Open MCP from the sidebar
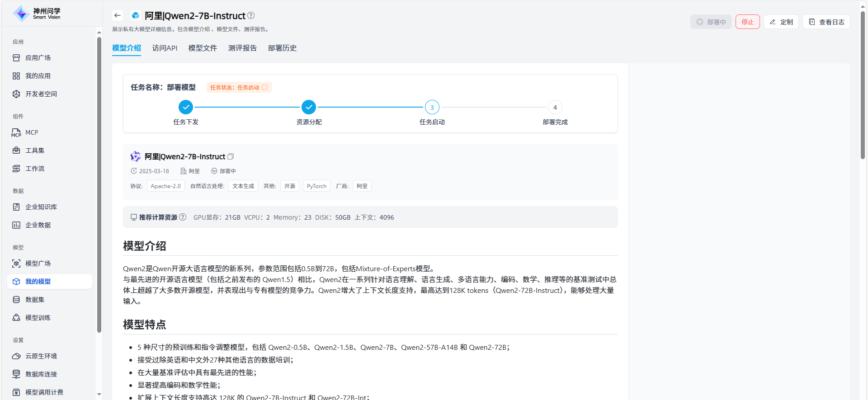Image resolution: width=868 pixels, height=400 pixels. (32, 132)
